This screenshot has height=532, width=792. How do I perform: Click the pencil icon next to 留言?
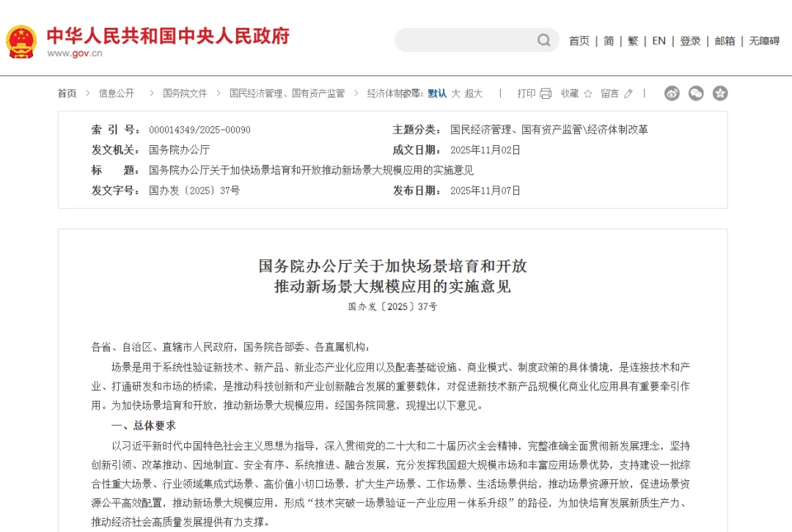(628, 93)
